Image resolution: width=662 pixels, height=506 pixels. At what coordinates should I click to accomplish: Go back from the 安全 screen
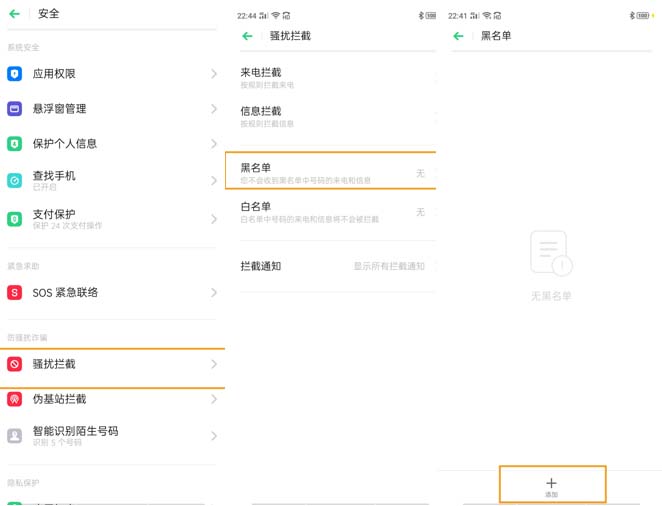click(15, 14)
